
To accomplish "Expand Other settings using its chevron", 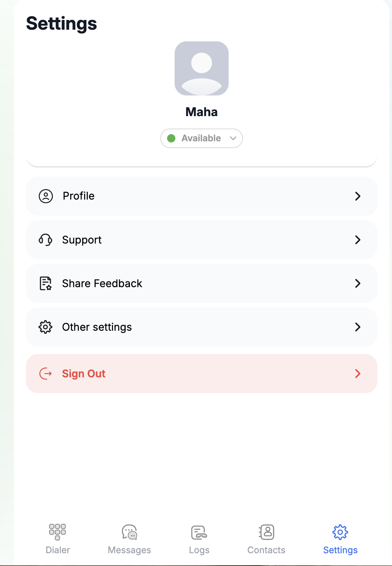I will pos(358,327).
